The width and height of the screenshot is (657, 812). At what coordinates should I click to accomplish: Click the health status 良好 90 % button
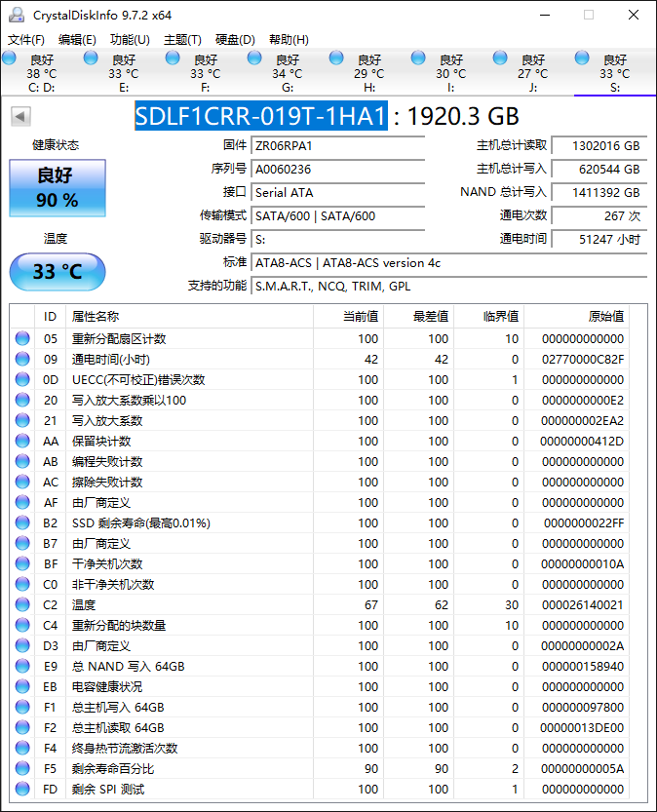[x=58, y=188]
